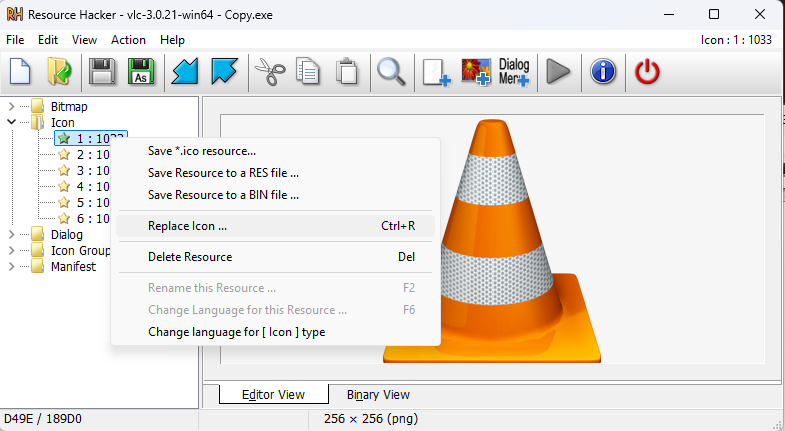Screen dimensions: 785x431
Task: Click the D49E / 189D0 status text
Action: point(43,418)
